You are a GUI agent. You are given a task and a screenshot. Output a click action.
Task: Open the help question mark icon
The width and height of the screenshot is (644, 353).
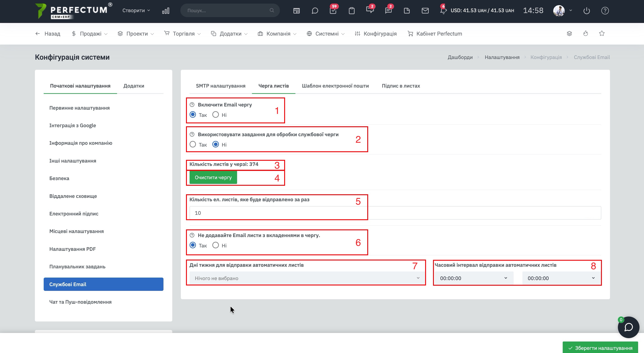tap(605, 11)
